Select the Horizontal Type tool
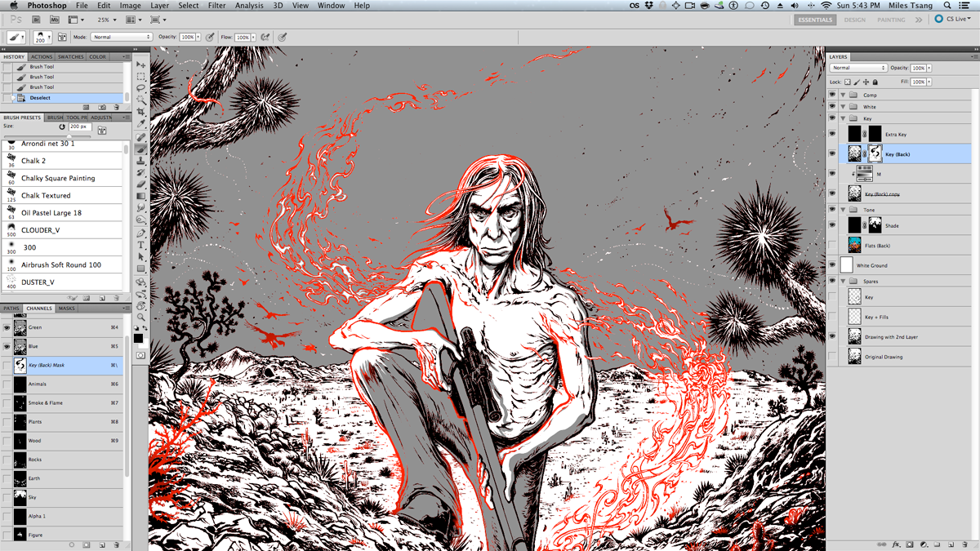The width and height of the screenshot is (980, 551). tap(141, 245)
